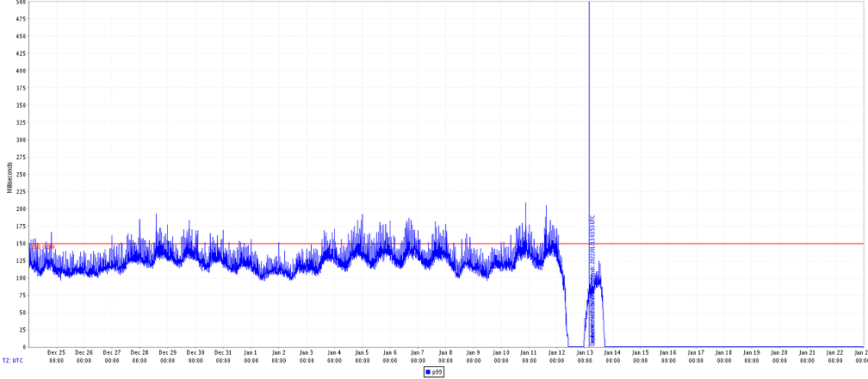
Task: Click the Jan 14 x-axis date label
Action: pyautogui.click(x=612, y=352)
